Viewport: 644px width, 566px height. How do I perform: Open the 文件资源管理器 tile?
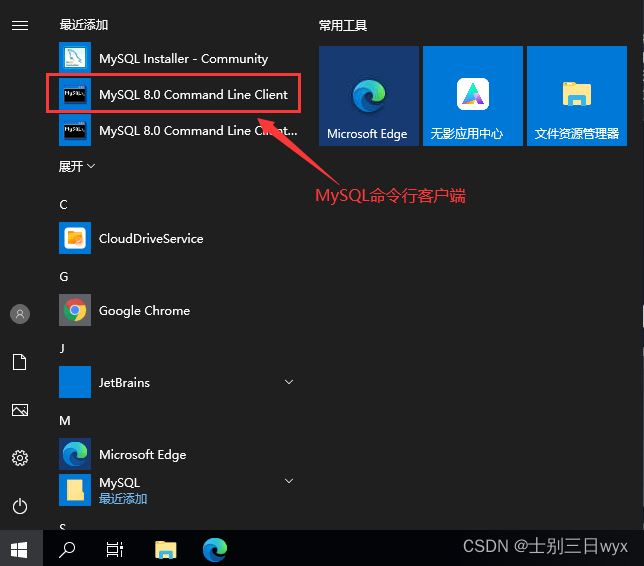577,96
